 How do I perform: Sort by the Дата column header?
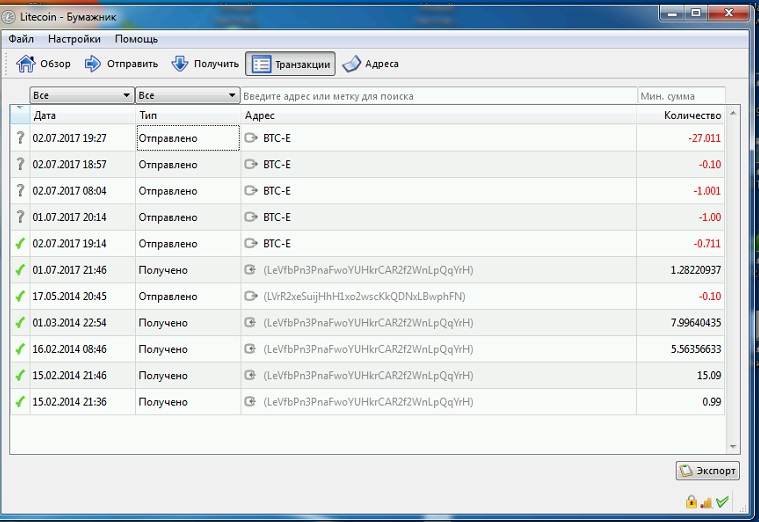82,115
